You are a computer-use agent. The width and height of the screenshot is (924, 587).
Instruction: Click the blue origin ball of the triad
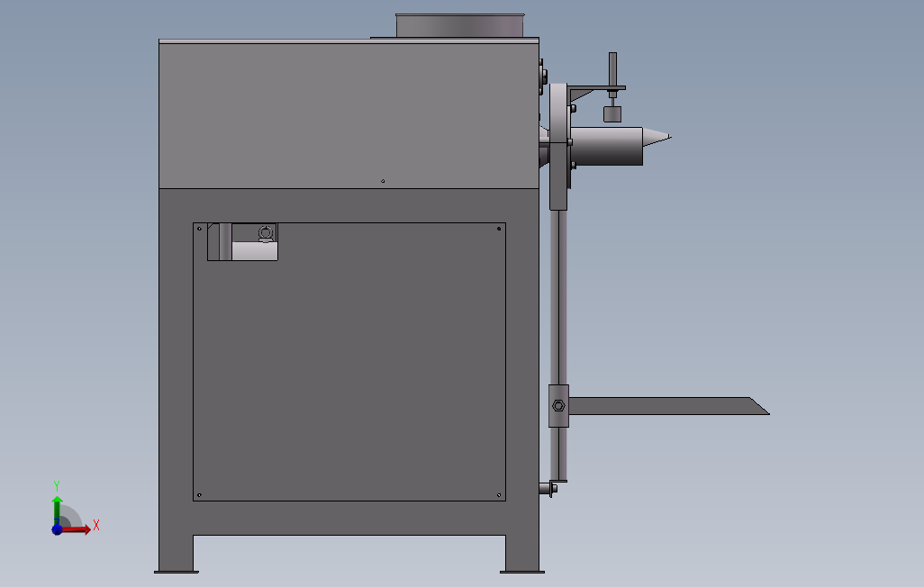57,529
